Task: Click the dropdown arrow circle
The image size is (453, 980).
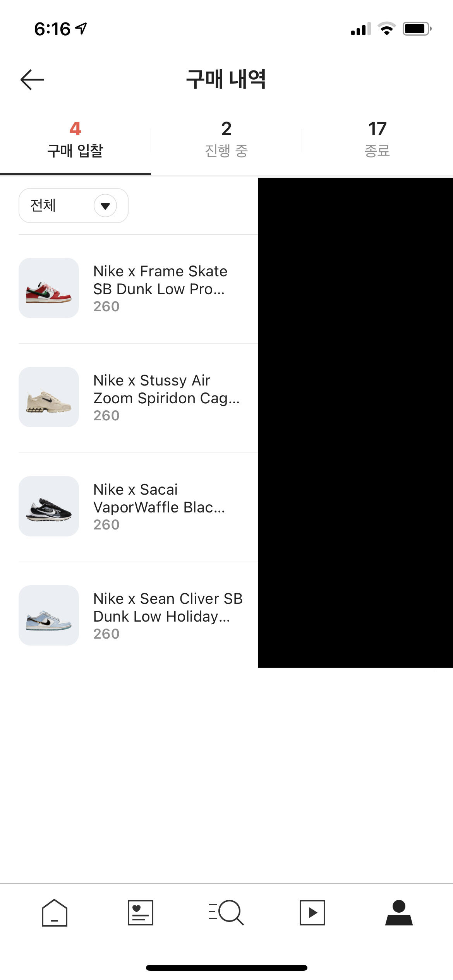Action: [x=105, y=206]
